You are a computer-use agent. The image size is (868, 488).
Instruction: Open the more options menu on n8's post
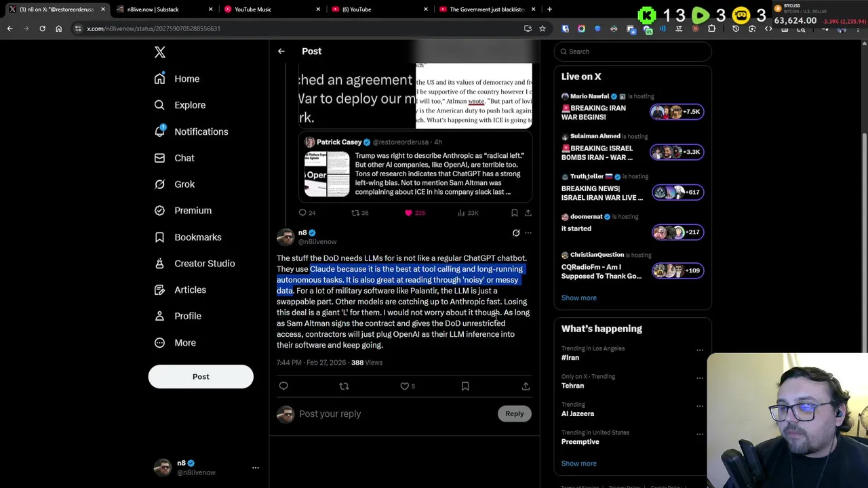tap(528, 233)
